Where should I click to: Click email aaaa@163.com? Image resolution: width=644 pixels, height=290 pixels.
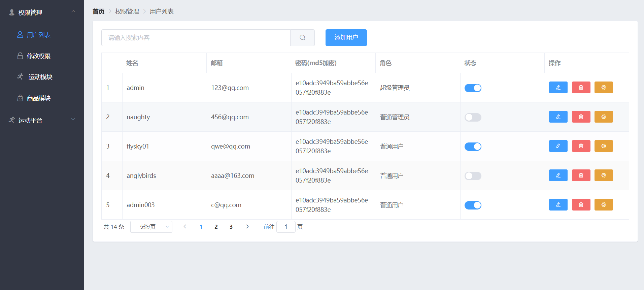[x=233, y=175]
